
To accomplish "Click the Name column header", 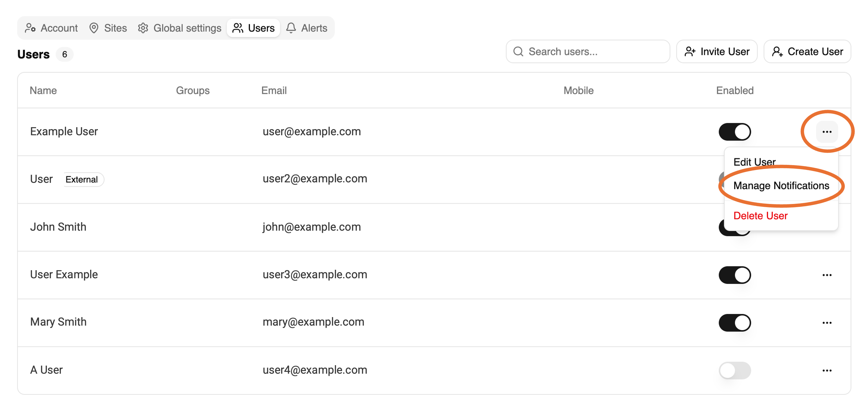I will (43, 90).
